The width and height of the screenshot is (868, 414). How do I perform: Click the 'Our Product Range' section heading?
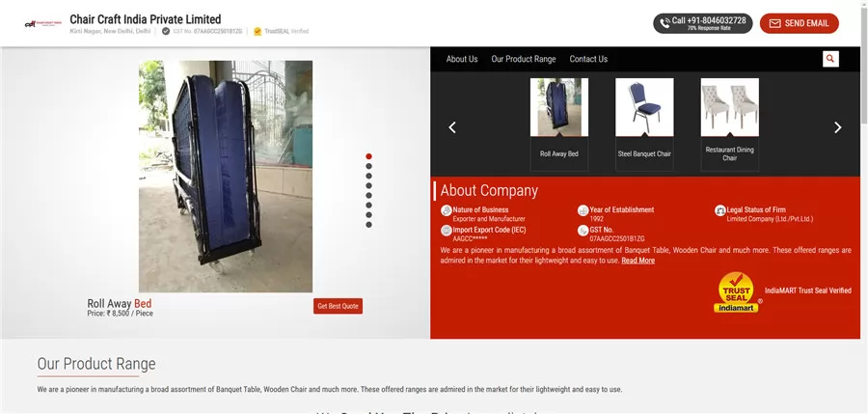(96, 364)
